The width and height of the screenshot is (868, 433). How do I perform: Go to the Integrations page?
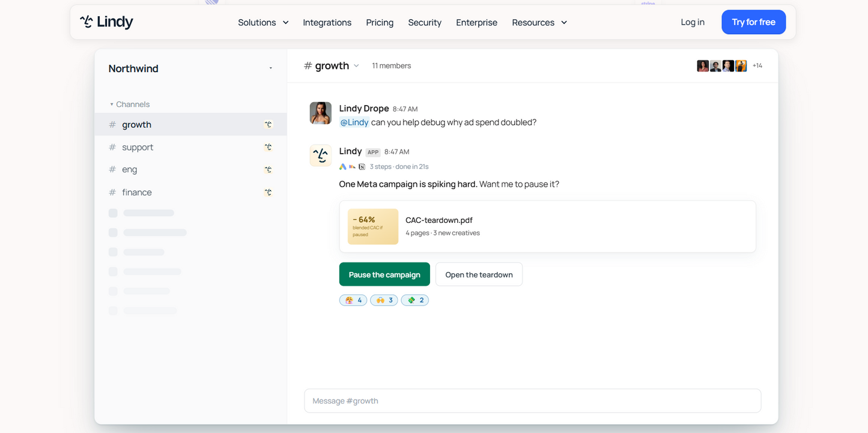327,22
